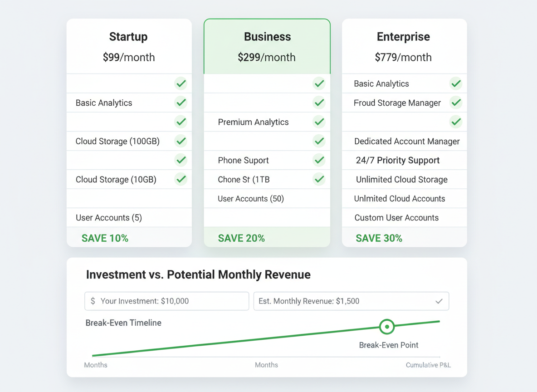This screenshot has height=392, width=537.
Task: Open the Est. Monthly Revenue dropdown
Action: click(x=439, y=301)
